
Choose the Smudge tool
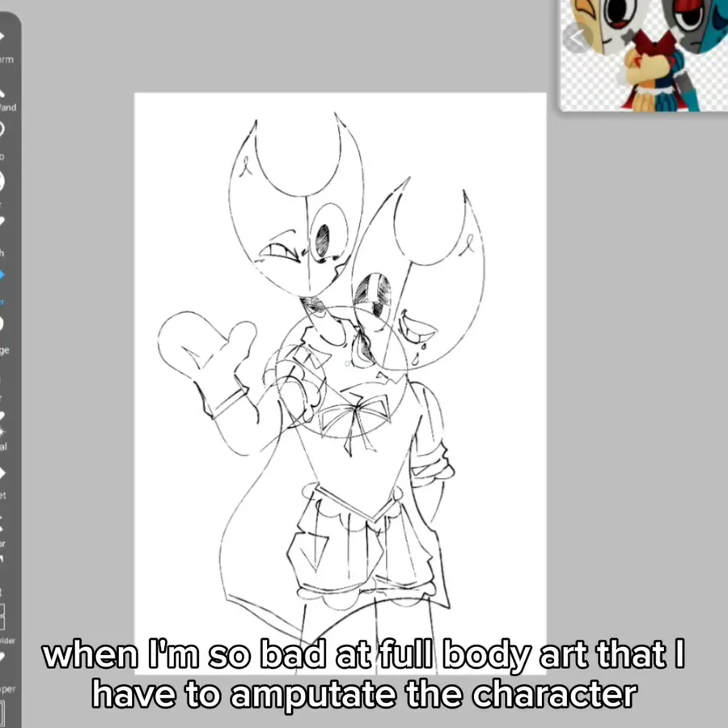(3, 334)
